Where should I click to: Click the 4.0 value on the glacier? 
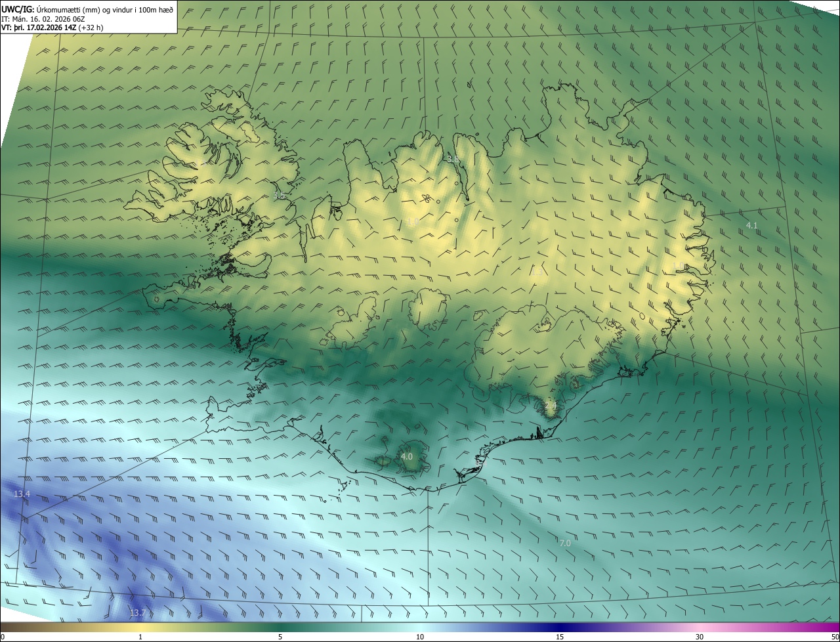406,456
